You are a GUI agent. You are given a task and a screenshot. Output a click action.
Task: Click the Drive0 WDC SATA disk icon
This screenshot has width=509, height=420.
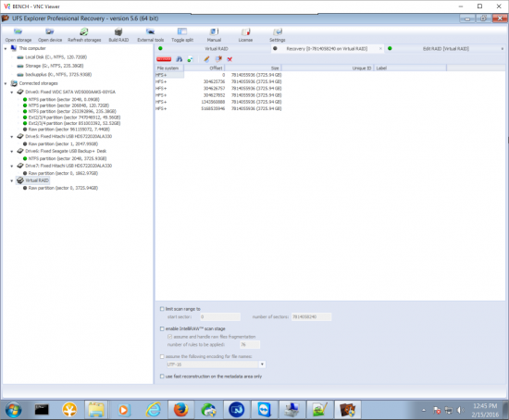click(20, 92)
